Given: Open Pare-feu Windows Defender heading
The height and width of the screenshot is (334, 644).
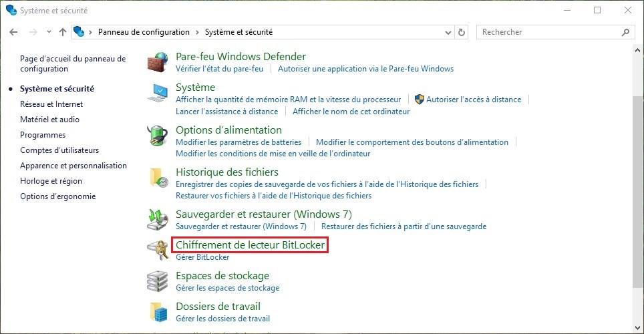Looking at the screenshot, I should (240, 56).
